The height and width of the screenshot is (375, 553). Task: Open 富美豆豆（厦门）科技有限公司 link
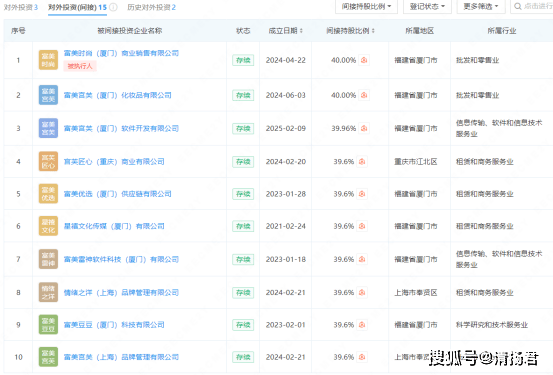coord(114,325)
